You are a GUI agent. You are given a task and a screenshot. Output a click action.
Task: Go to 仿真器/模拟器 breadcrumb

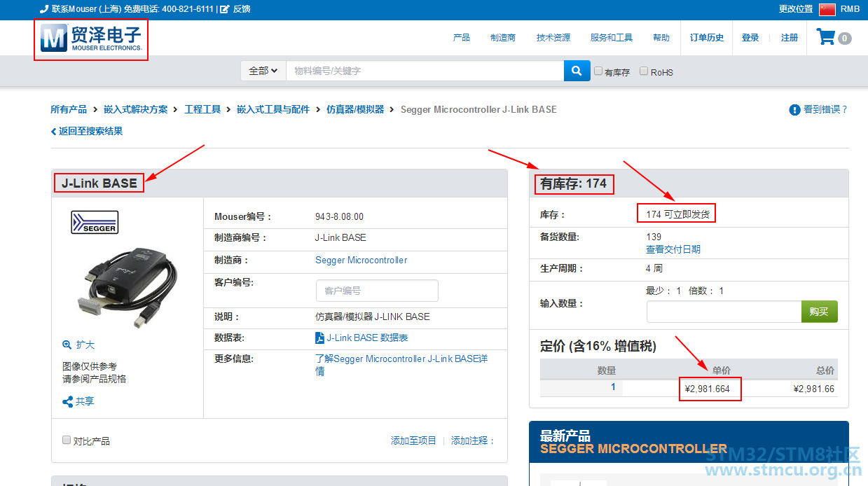(x=355, y=109)
